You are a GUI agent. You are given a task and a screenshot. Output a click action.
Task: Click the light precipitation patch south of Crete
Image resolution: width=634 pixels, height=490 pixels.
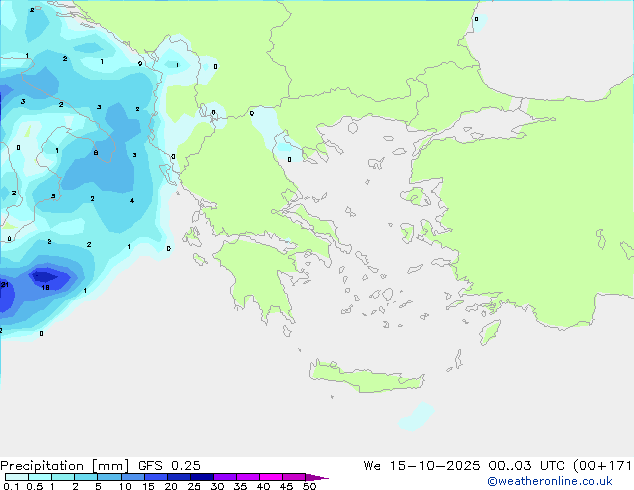416,416
